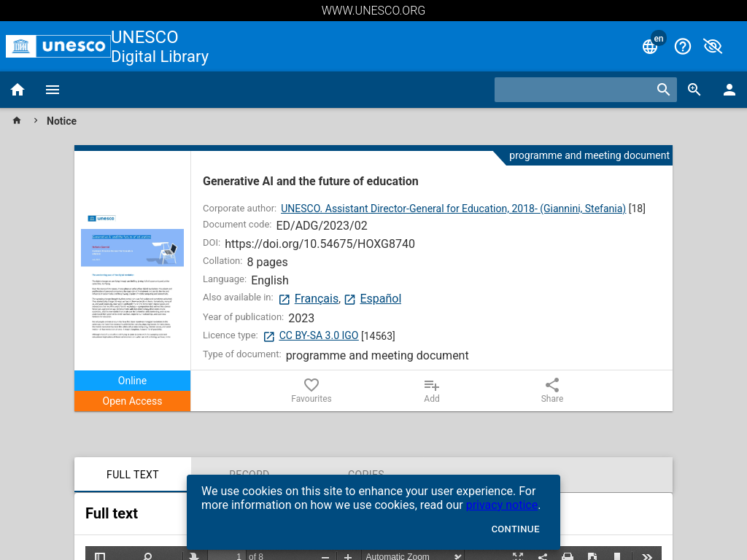Open the user account icon
The image size is (747, 560).
click(x=729, y=90)
